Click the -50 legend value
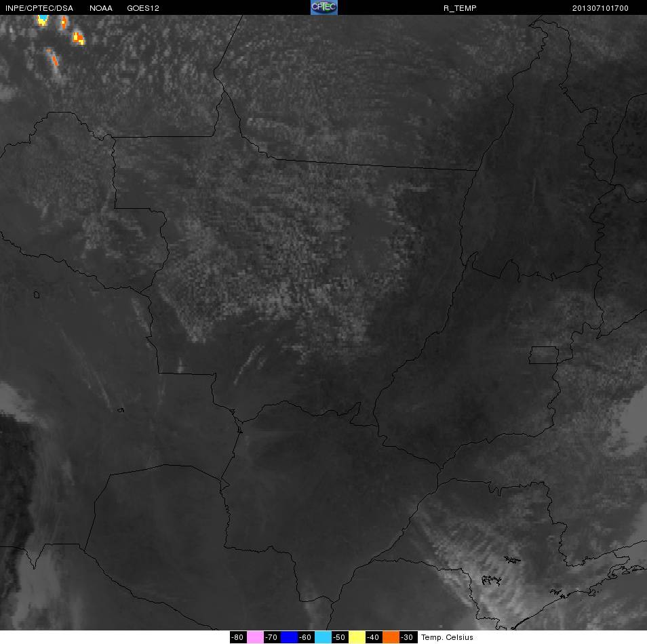Image resolution: width=647 pixels, height=644 pixels. (340, 637)
